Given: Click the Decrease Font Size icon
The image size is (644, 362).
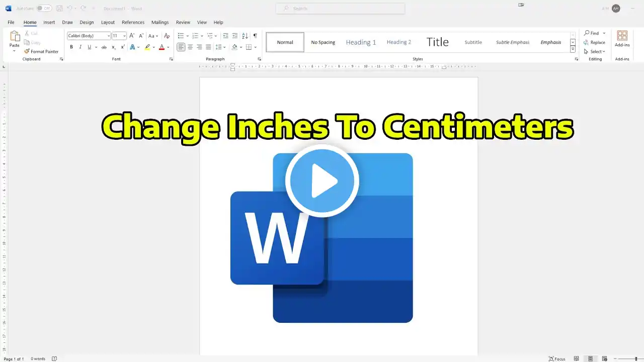Looking at the screenshot, I should coord(140,36).
